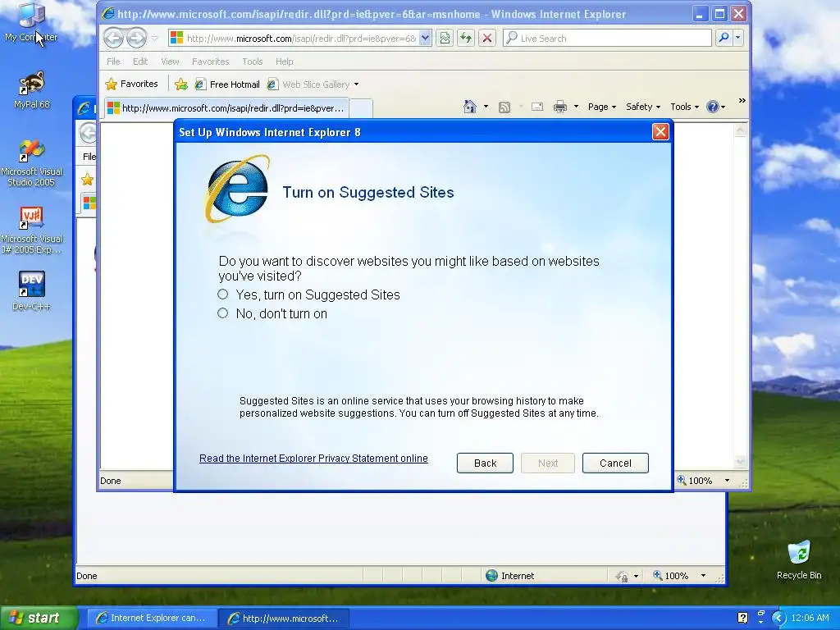The width and height of the screenshot is (840, 630).
Task: Focus the Live Search box
Action: click(x=608, y=38)
